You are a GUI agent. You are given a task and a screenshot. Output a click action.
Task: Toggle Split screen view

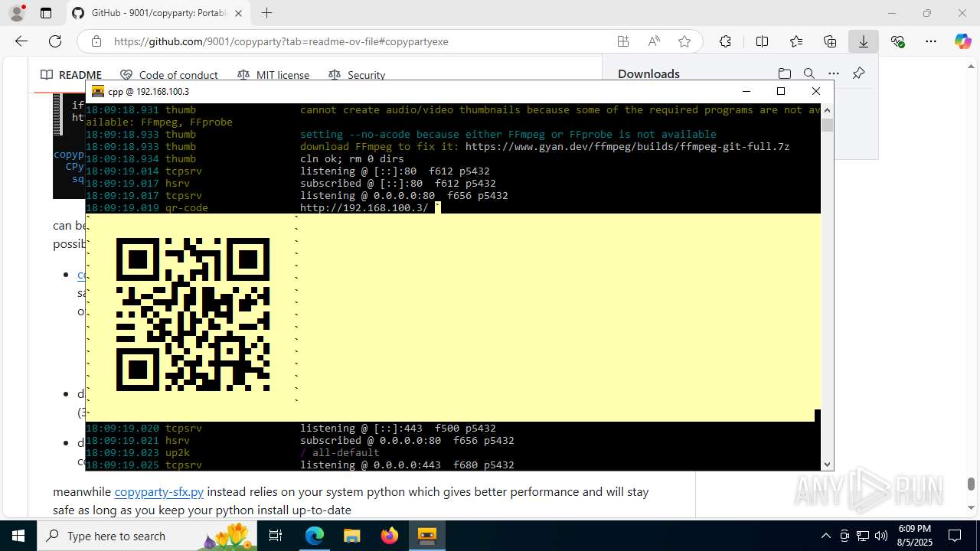click(x=762, y=41)
